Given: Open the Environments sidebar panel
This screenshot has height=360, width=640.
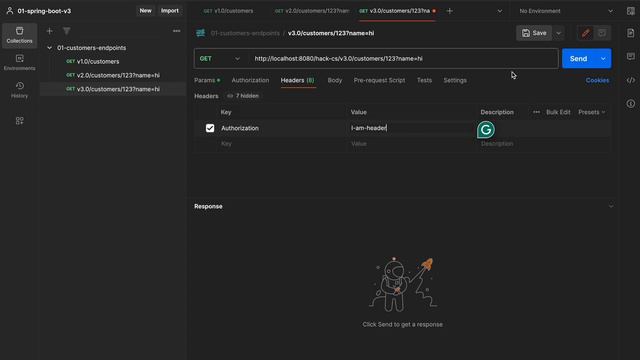Looking at the screenshot, I should [x=19, y=62].
